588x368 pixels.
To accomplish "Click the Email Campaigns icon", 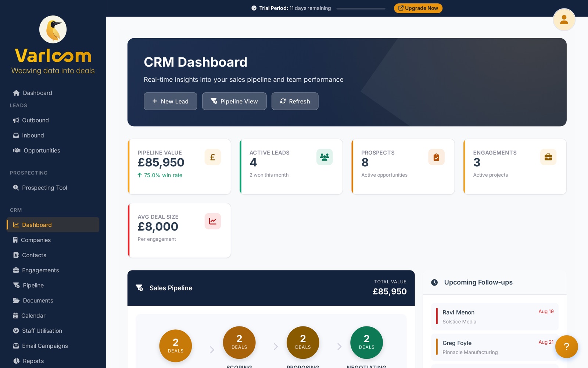I will (16, 346).
